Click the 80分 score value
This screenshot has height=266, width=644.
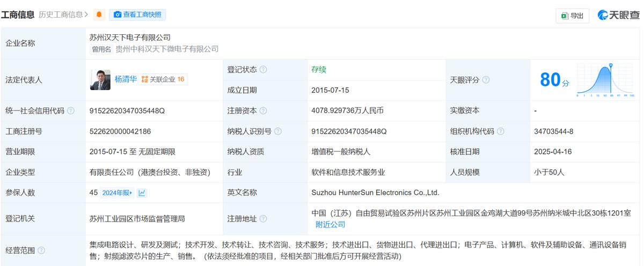tap(555, 80)
